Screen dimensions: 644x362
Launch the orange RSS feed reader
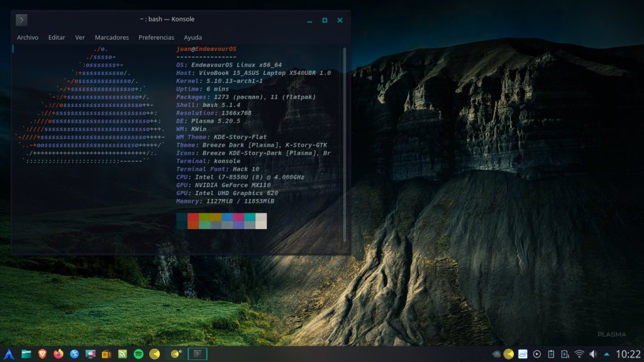pos(123,354)
